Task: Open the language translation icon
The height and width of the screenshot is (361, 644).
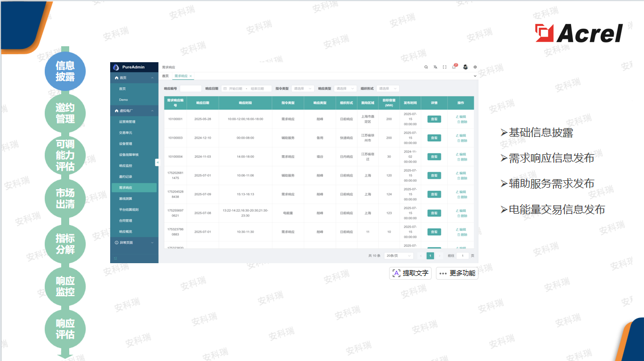Action: pyautogui.click(x=435, y=67)
